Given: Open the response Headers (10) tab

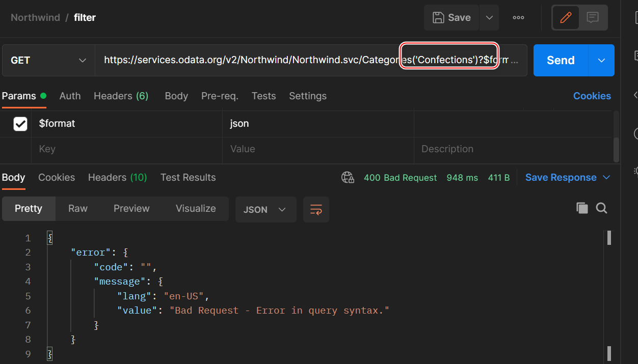Looking at the screenshot, I should 117,177.
